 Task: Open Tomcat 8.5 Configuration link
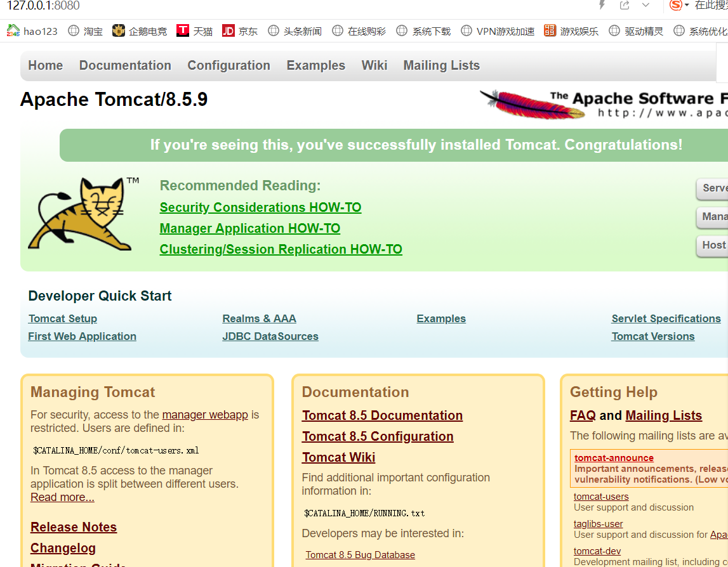(x=378, y=436)
